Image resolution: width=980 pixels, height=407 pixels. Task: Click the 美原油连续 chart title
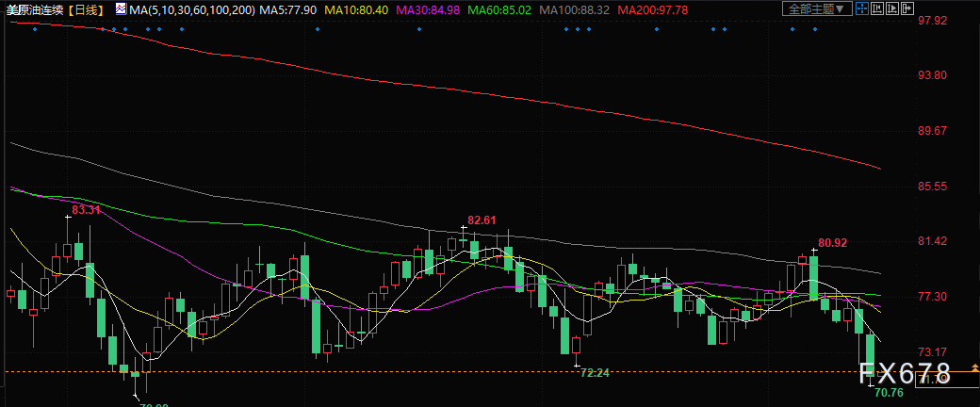(34, 9)
